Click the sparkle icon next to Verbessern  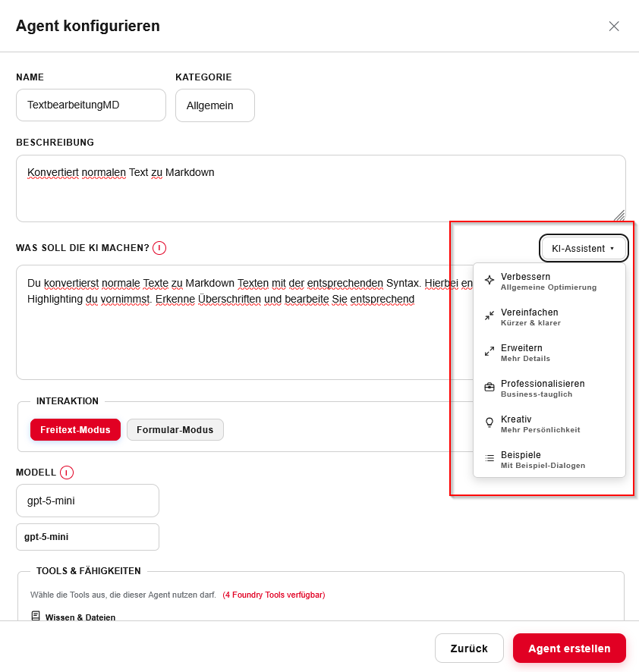(489, 280)
